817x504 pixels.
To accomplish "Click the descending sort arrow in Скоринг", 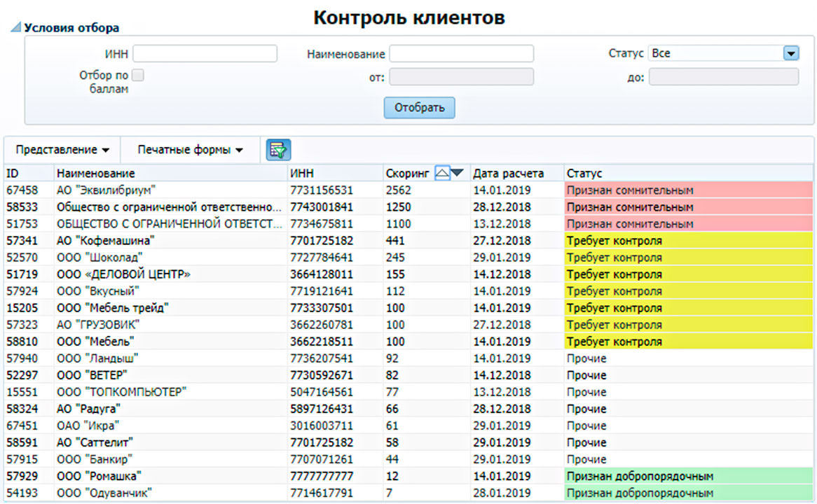I will click(457, 173).
